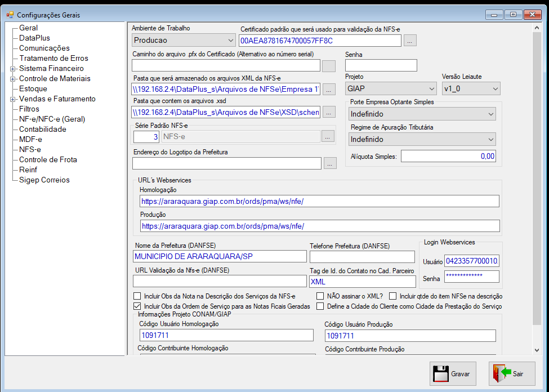Click the Telefone Prefeitura input field
This screenshot has height=392, width=549.
(x=362, y=257)
